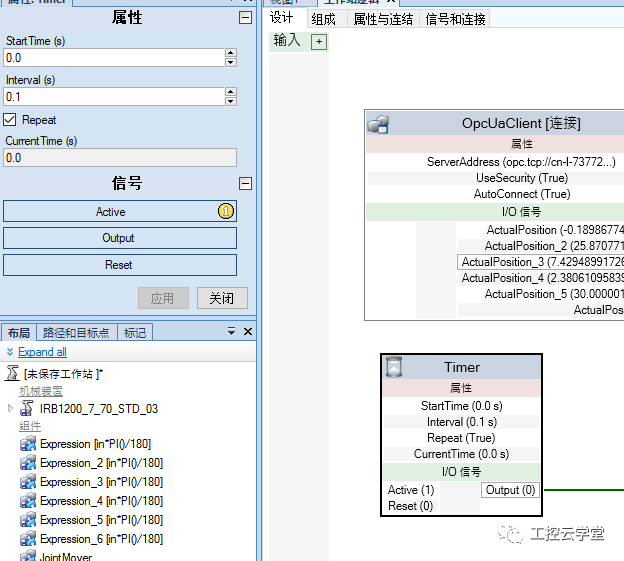Collapse the 信号 section
The width and height of the screenshot is (624, 561).
tap(245, 183)
